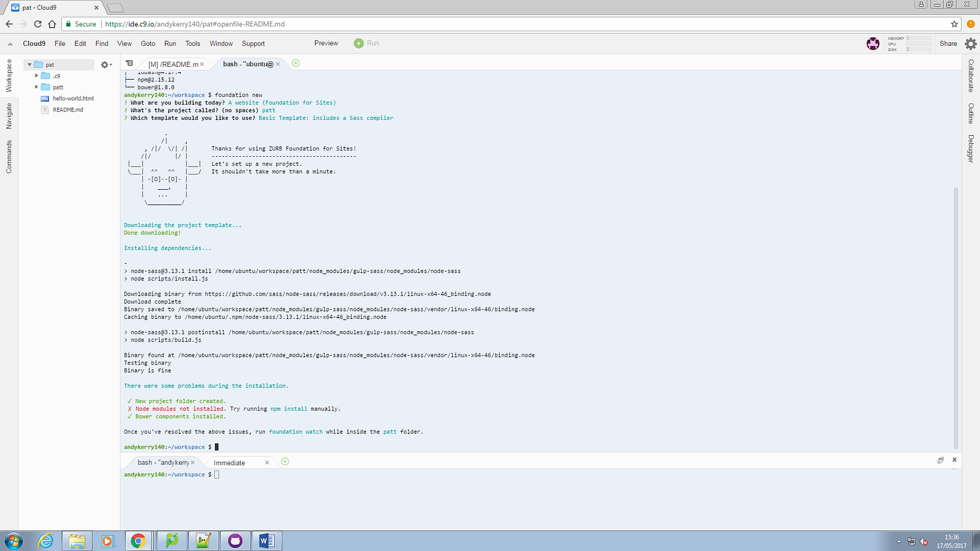Open a new browser tab

(115, 8)
